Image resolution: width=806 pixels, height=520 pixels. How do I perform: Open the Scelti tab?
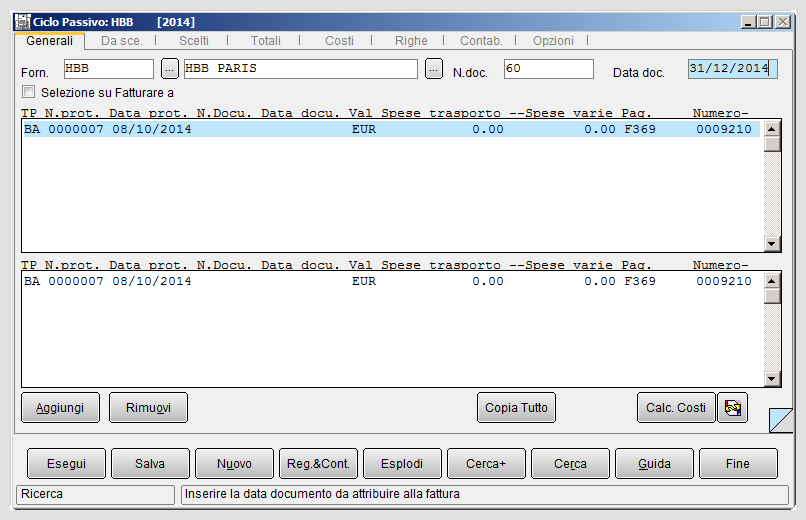coord(193,41)
